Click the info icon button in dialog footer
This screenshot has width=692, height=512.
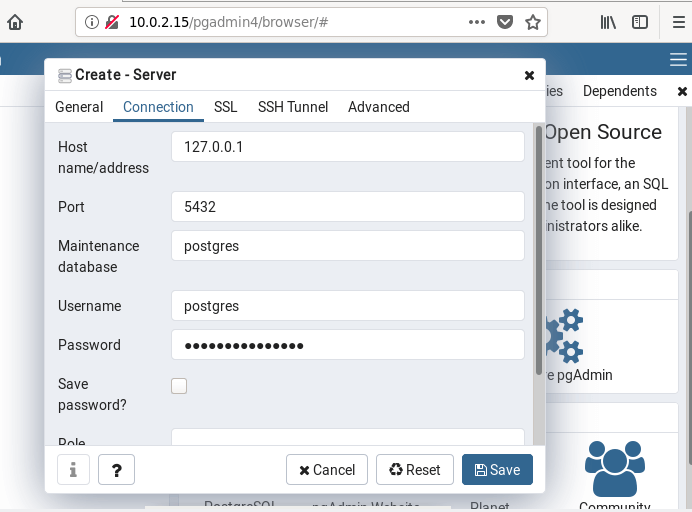pos(73,470)
